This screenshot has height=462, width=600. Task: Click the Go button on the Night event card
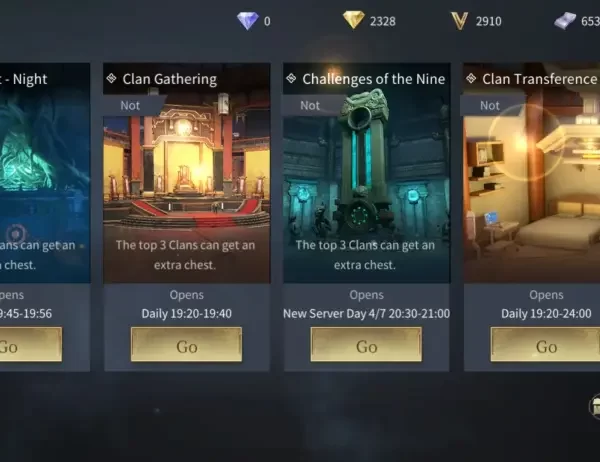(x=31, y=344)
